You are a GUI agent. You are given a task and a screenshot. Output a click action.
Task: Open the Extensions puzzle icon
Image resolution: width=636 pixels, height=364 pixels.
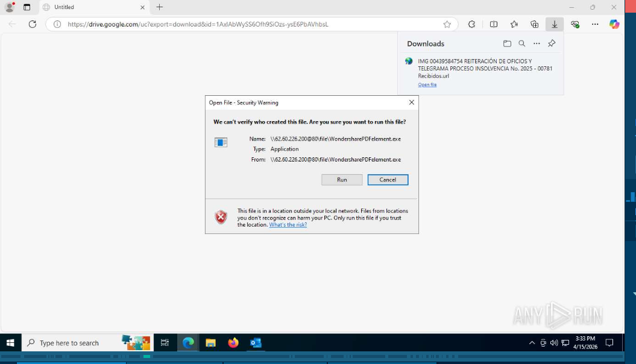(x=471, y=24)
